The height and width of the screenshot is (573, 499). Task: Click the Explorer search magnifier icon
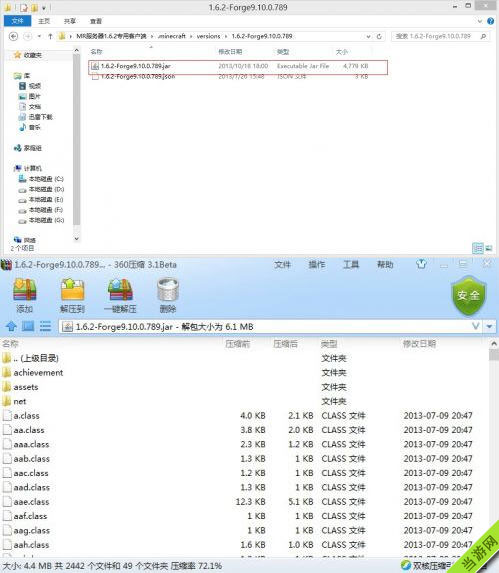click(x=483, y=36)
